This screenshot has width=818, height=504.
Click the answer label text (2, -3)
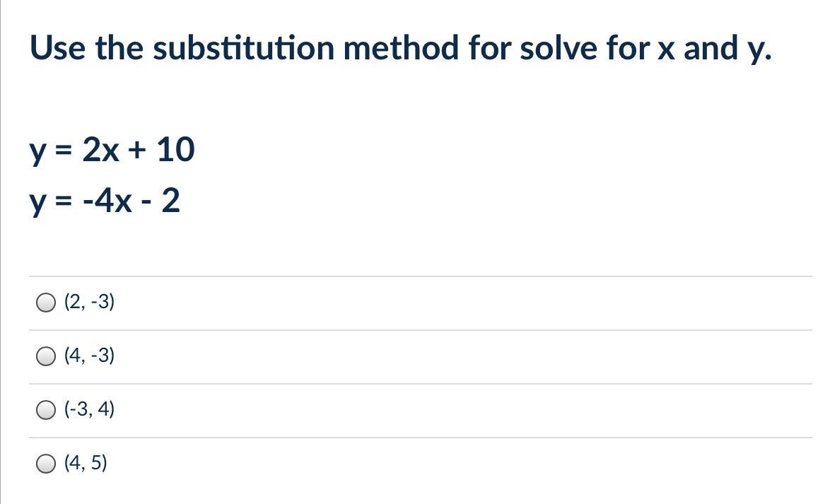click(89, 303)
